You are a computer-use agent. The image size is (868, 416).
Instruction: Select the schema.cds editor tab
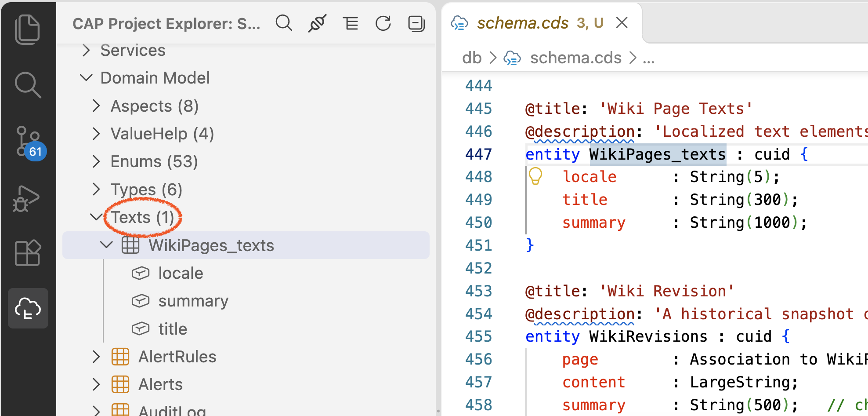click(541, 23)
